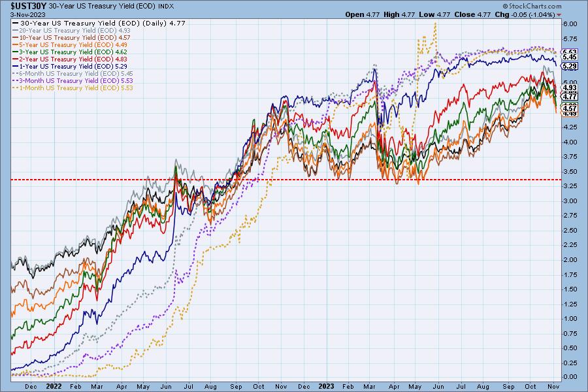Click the 3.50 y-axis label
Image resolution: width=588 pixels, height=392 pixels.
[x=570, y=171]
